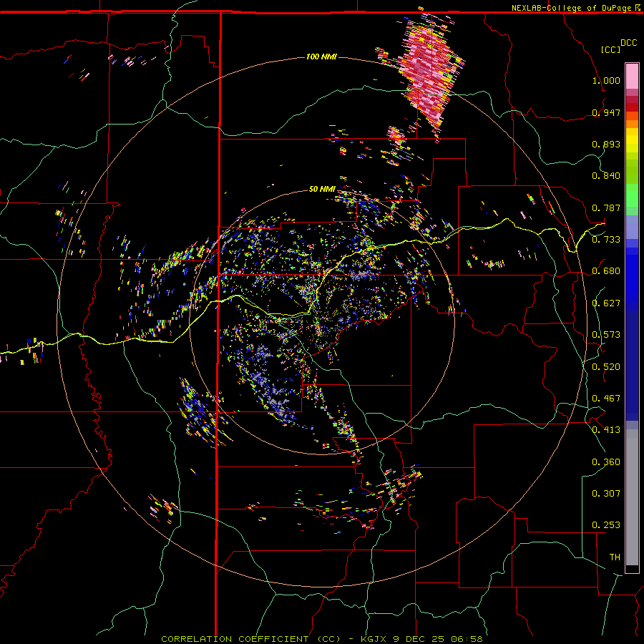
Task: Click the 100 NMI range ring label
Action: 321,57
